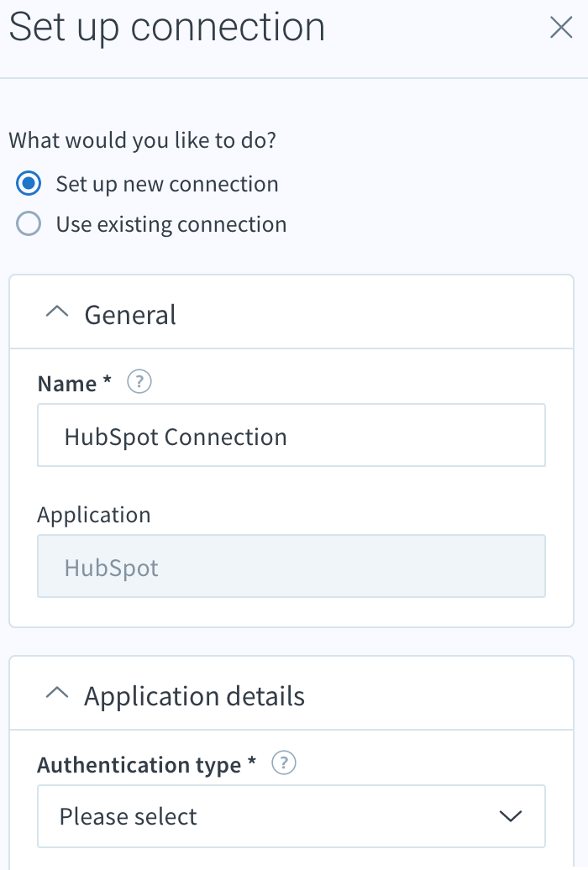Click the Application field label
This screenshot has width=588, height=870.
tap(94, 516)
